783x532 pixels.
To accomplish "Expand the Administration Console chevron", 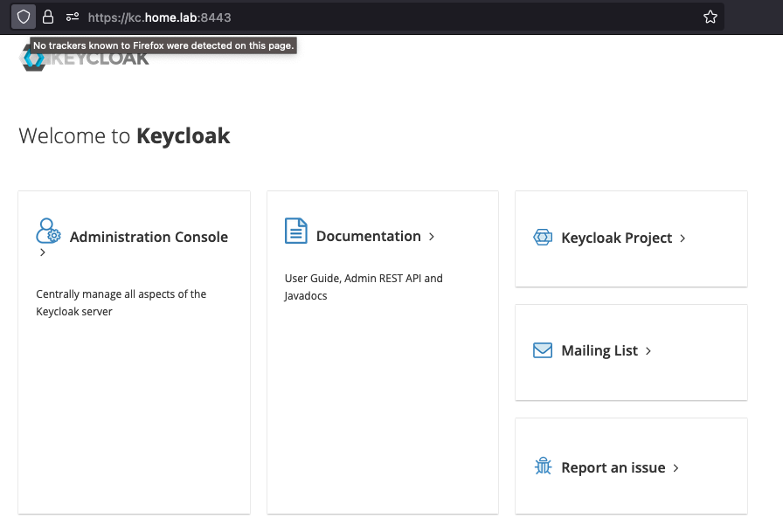I will point(42,252).
